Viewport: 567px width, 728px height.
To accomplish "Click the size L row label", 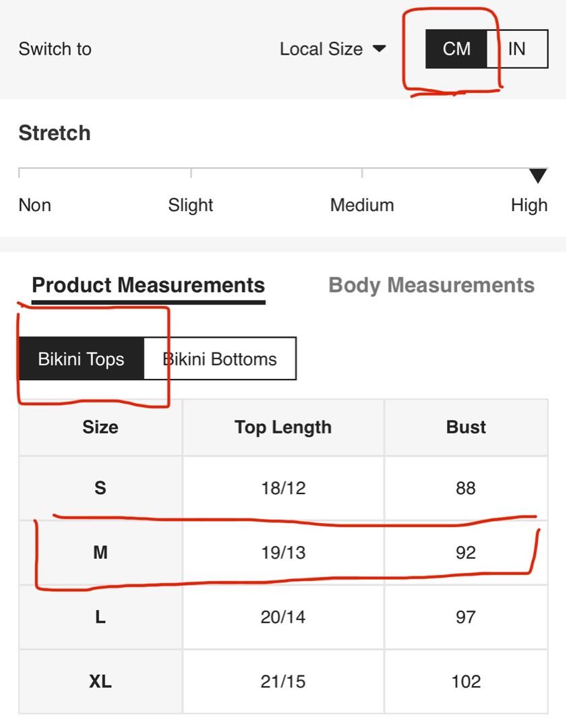I will click(x=100, y=617).
